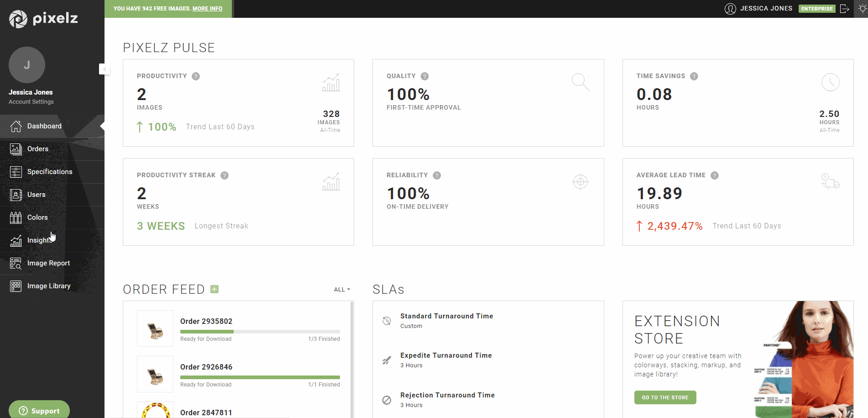
Task: Add new order with green plus icon
Action: 214,289
